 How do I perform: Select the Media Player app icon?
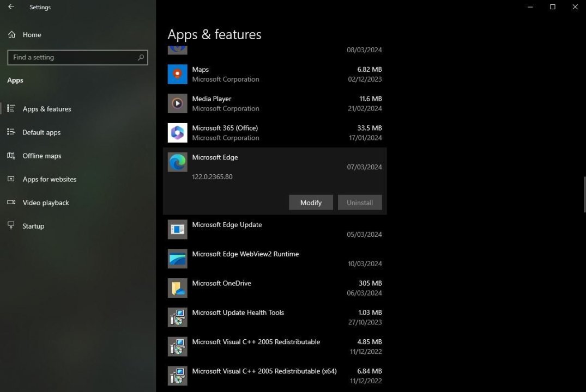pyautogui.click(x=177, y=103)
